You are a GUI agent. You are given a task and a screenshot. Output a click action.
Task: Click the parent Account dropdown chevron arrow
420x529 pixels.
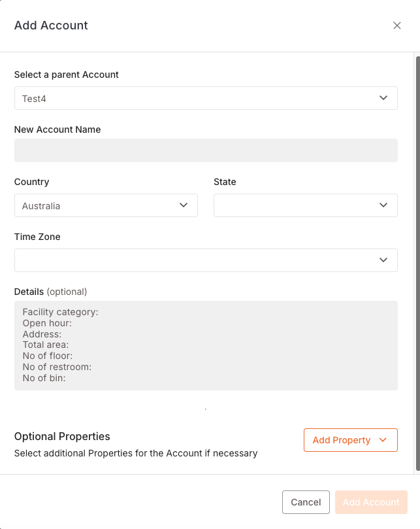[383, 98]
